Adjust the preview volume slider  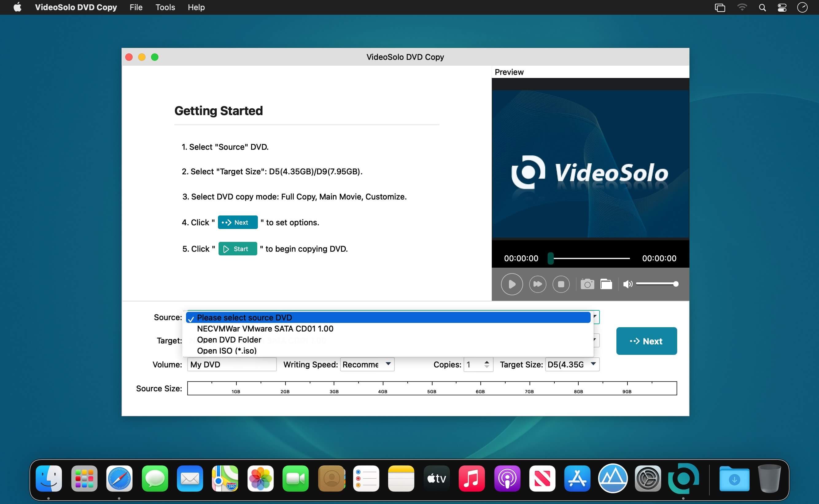click(656, 284)
